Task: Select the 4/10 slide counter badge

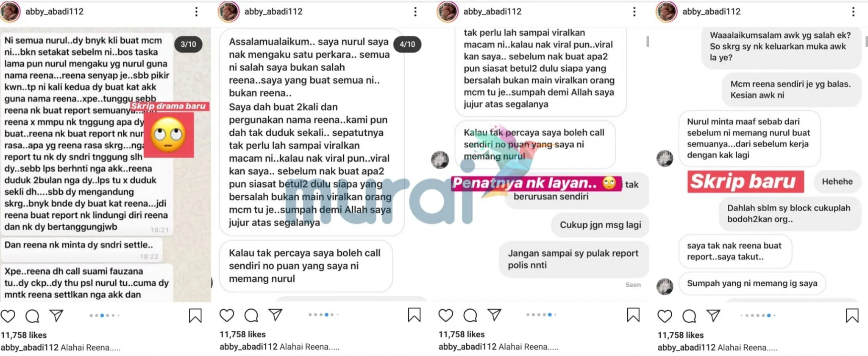Action: pyautogui.click(x=407, y=44)
